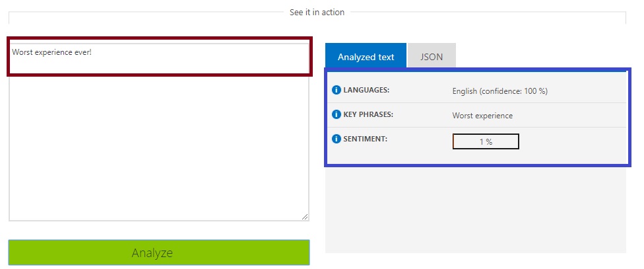Switch to the JSON tab

(x=432, y=56)
